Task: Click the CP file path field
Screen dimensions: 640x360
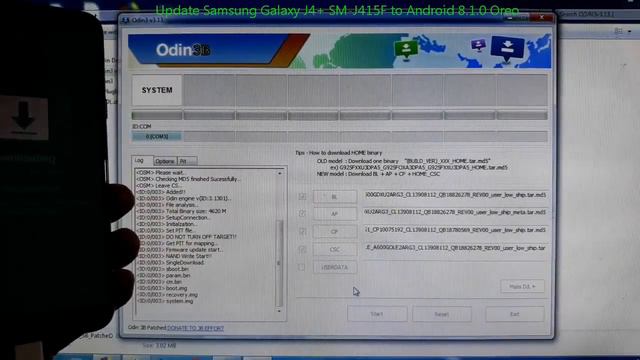Action: point(455,230)
